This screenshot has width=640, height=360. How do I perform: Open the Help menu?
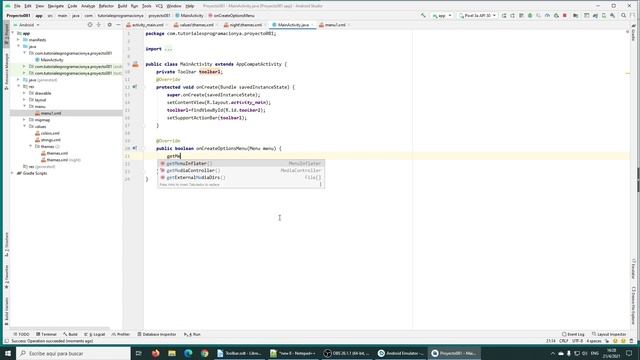point(190,6)
